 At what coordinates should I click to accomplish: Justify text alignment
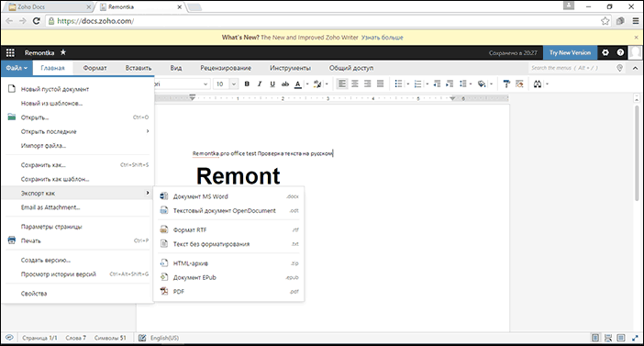381,84
